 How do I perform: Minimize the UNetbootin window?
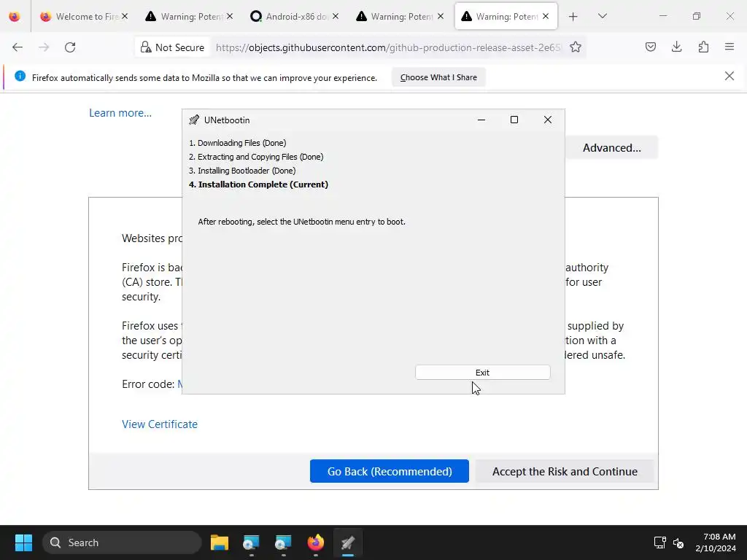point(481,120)
